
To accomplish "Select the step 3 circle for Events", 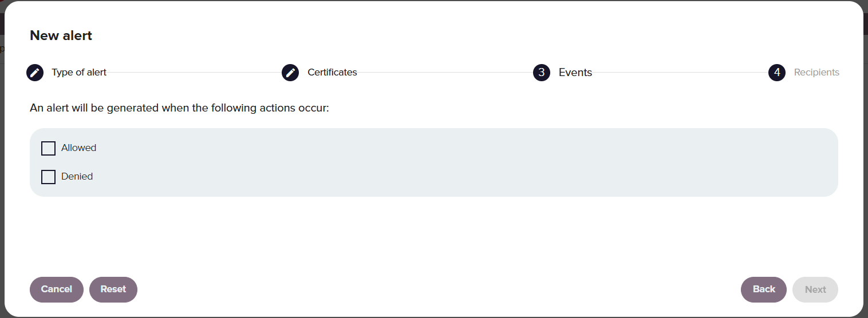I will click(x=542, y=73).
